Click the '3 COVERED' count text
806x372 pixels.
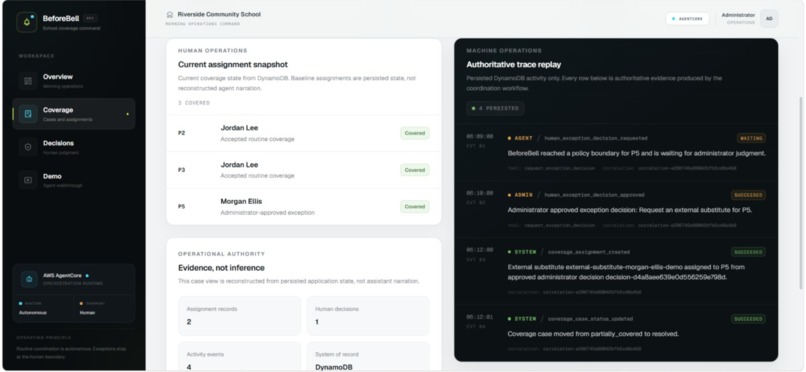[x=194, y=103]
